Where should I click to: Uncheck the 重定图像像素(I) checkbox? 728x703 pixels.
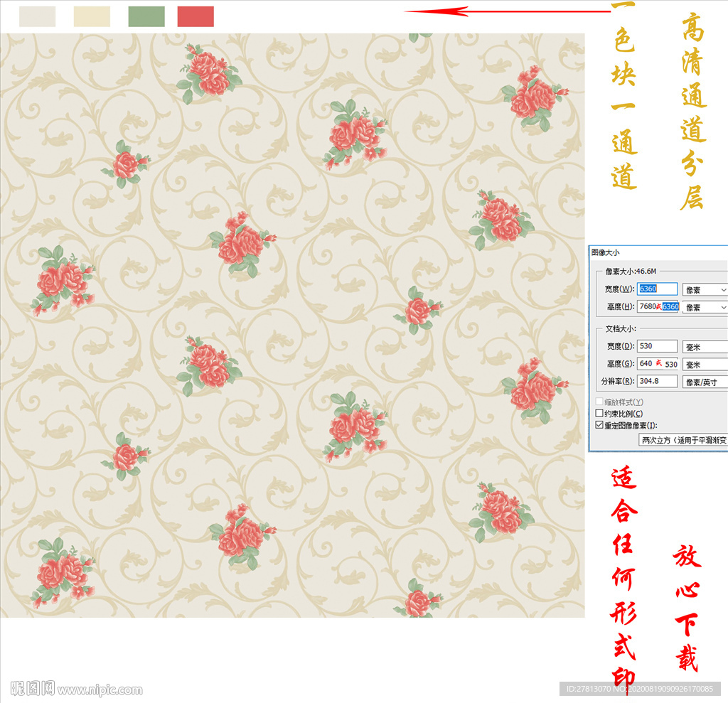pyautogui.click(x=599, y=425)
